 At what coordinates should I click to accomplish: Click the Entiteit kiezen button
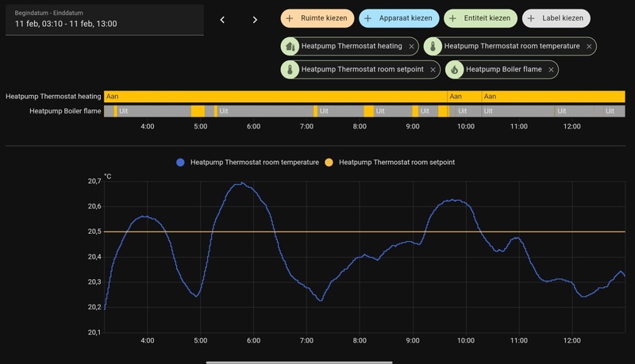[x=480, y=18]
